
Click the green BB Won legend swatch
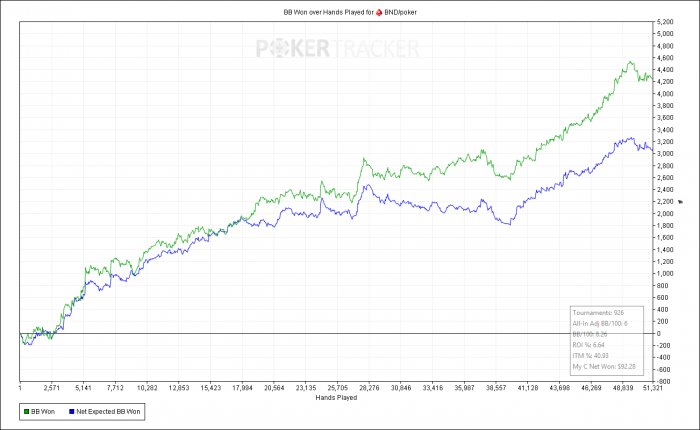point(26,412)
